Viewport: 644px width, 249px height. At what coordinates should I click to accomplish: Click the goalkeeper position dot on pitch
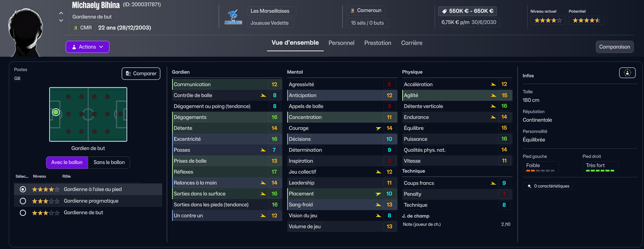coord(56,112)
